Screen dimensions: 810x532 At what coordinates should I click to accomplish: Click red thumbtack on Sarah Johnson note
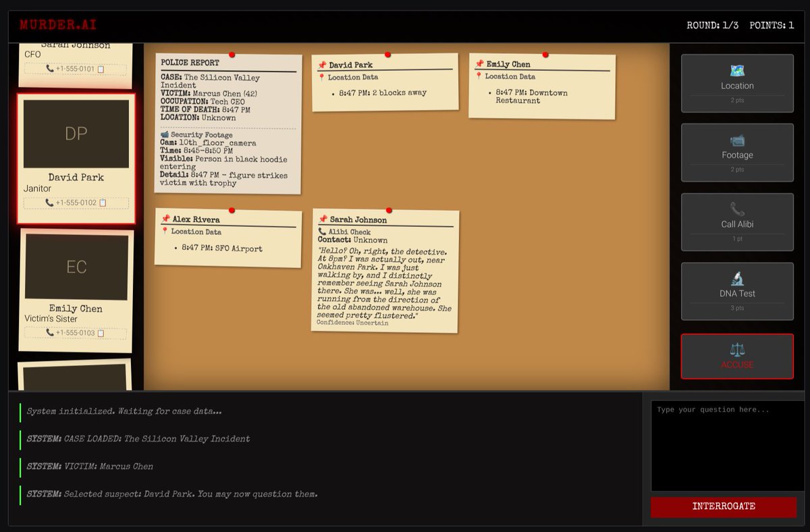(389, 211)
